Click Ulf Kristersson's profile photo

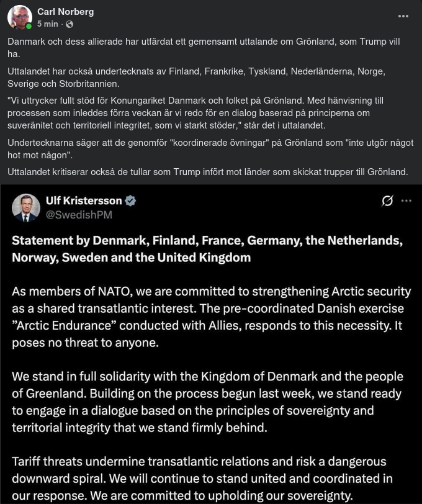point(26,207)
